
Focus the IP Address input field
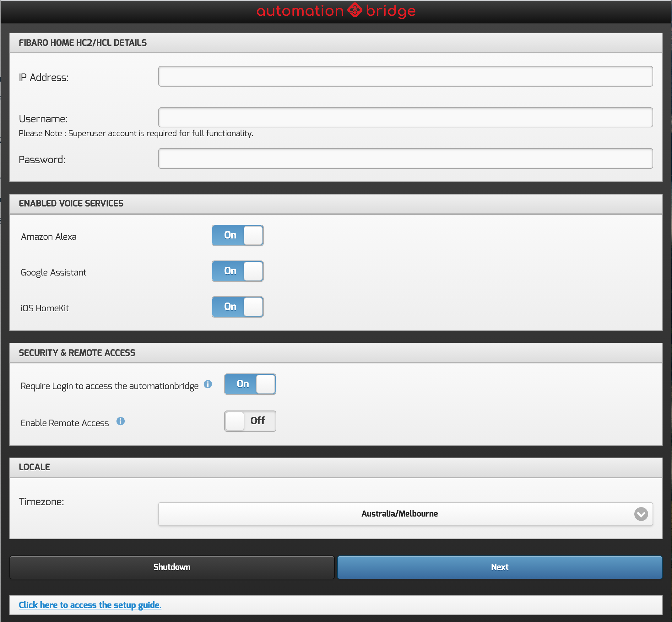coord(405,76)
